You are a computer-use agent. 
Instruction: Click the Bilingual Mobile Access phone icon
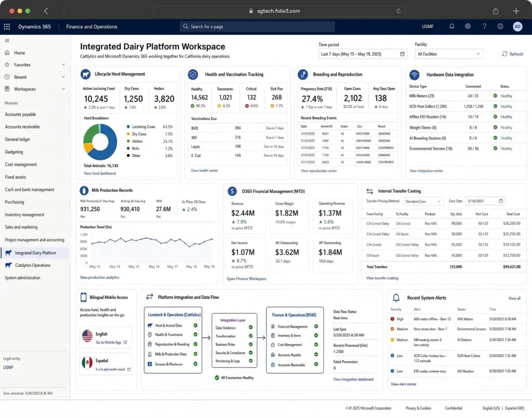tap(84, 298)
